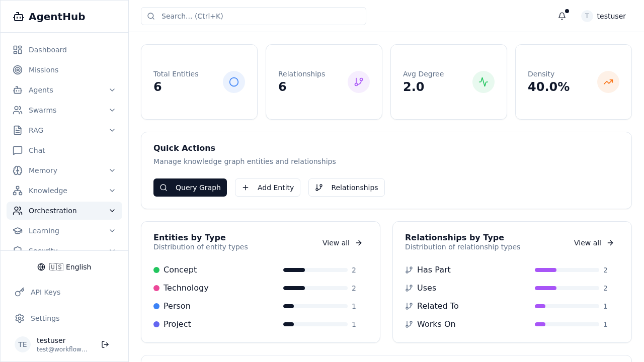Open the RAG section dropdown
Viewport: 644px width, 362px height.
112,130
